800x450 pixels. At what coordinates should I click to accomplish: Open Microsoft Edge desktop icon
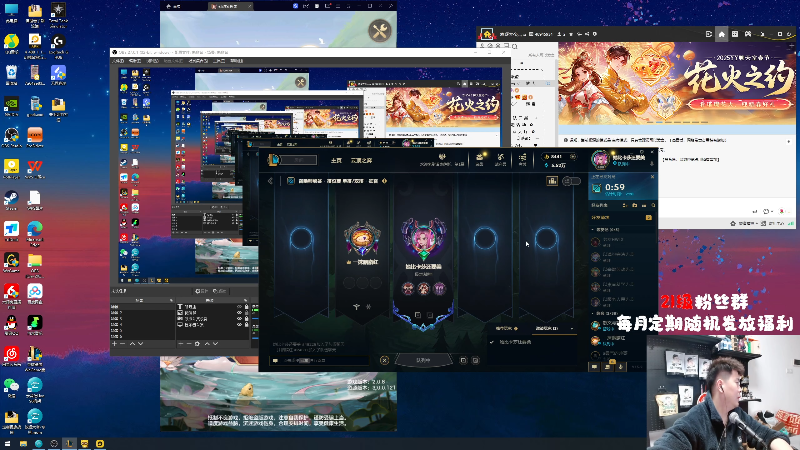point(35,231)
